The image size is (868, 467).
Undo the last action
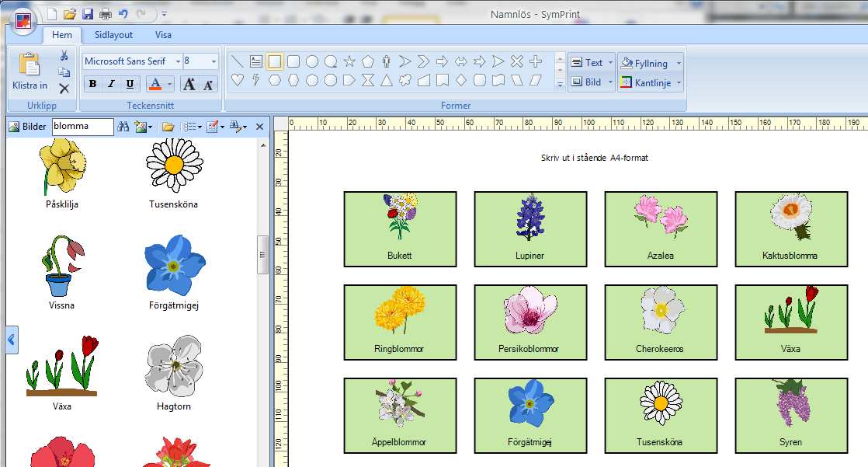(123, 13)
